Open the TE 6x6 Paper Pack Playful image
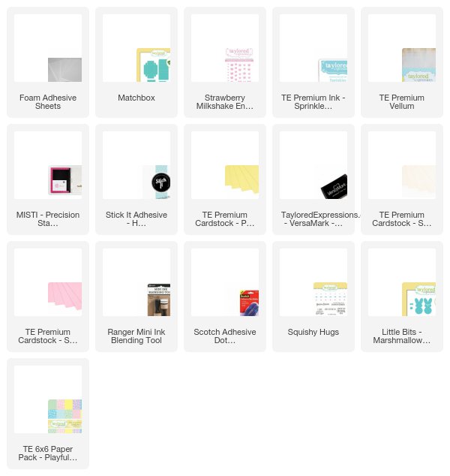This screenshot has width=450, height=476. pyautogui.click(x=64, y=417)
